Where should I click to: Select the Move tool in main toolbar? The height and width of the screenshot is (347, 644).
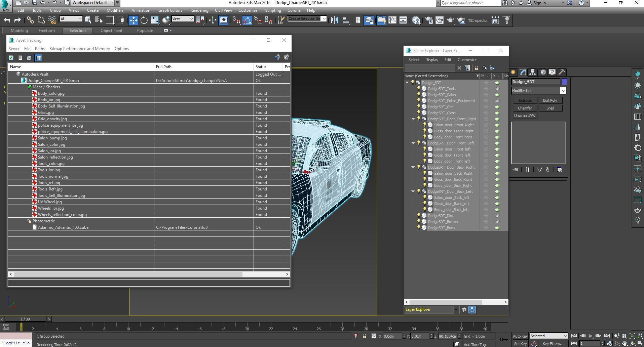tap(133, 20)
